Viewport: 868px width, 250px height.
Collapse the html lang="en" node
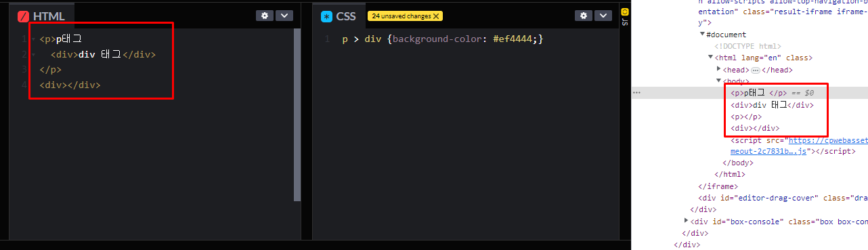point(710,58)
